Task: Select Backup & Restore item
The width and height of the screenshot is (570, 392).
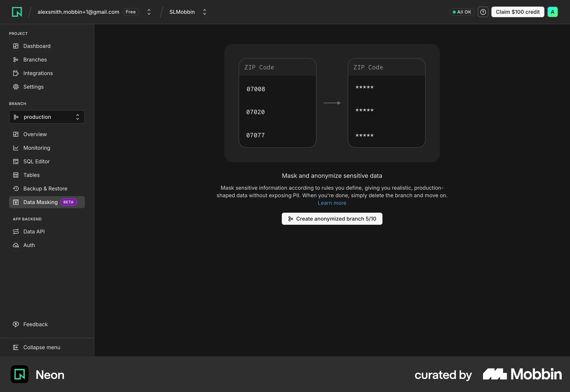Action: tap(47, 189)
